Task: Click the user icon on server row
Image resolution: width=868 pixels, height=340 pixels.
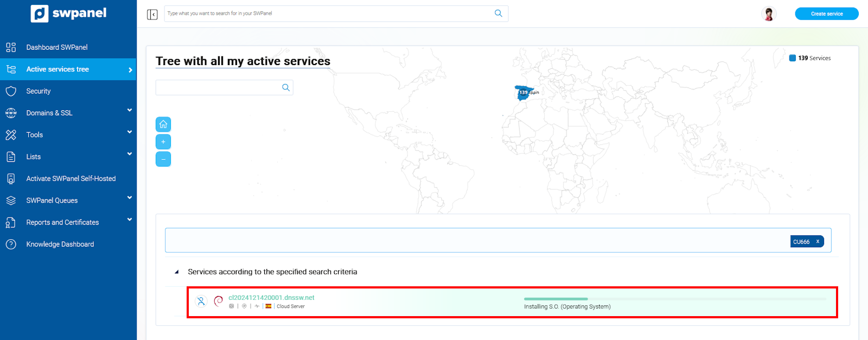Action: [201, 301]
